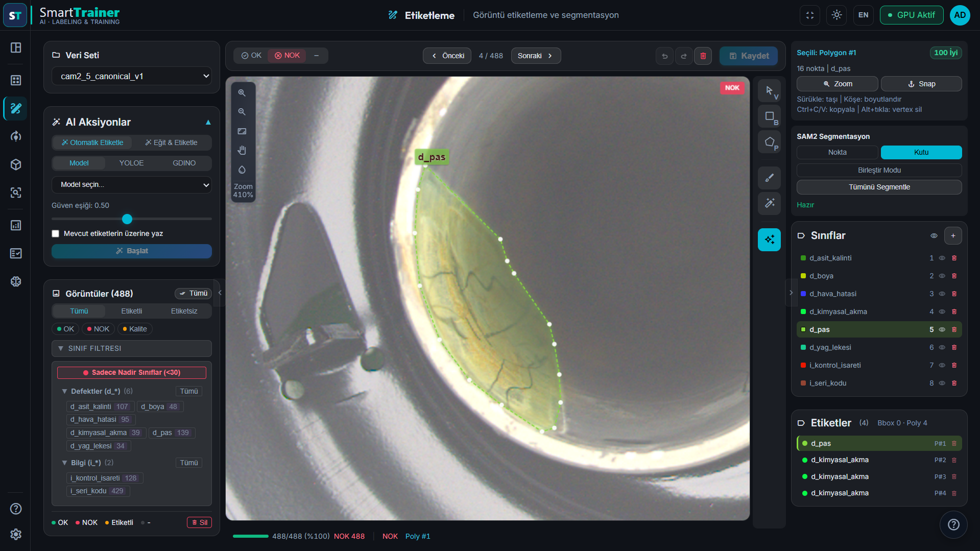Collapse the Bilgi (i_*) group

pos(64,463)
